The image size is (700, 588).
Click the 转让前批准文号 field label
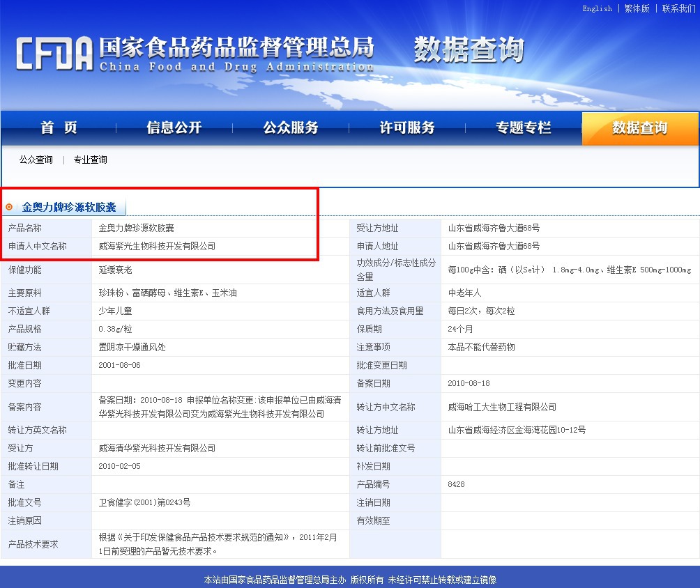coord(386,449)
